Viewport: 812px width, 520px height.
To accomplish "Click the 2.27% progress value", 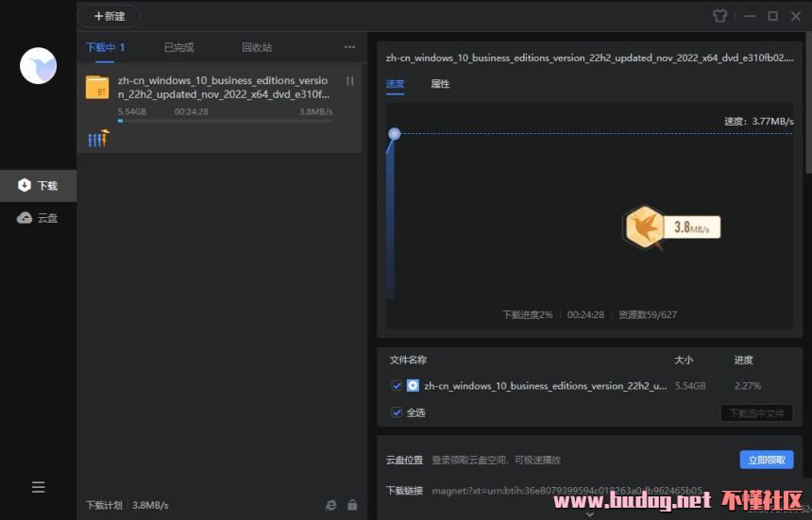I will 747,386.
